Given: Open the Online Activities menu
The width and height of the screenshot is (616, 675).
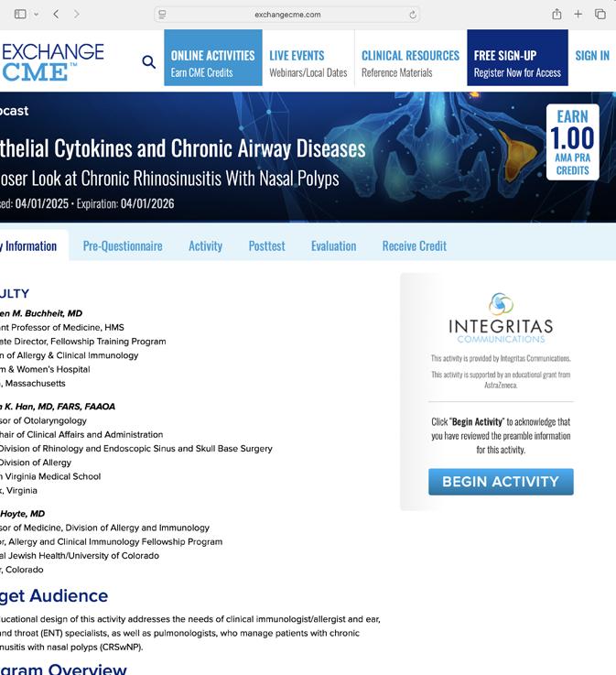Looking at the screenshot, I should (x=213, y=58).
